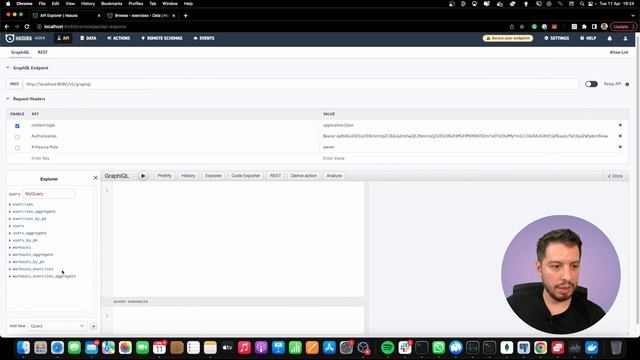Image resolution: width=640 pixels, height=360 pixels.
Task: Open the Allow List link
Action: [x=619, y=52]
